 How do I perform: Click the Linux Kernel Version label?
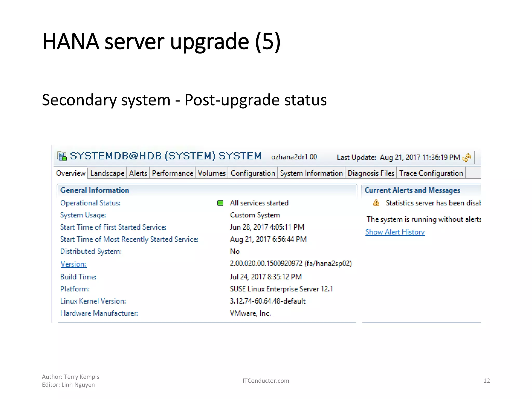tap(93, 301)
